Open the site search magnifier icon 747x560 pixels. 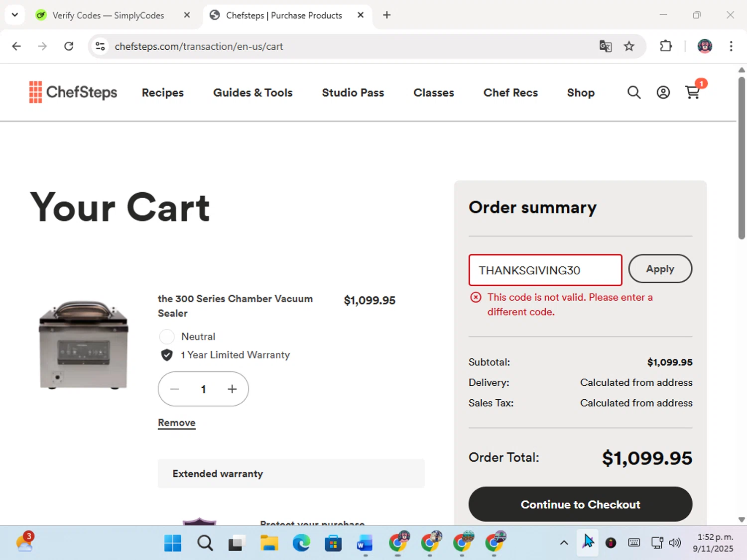[633, 93]
